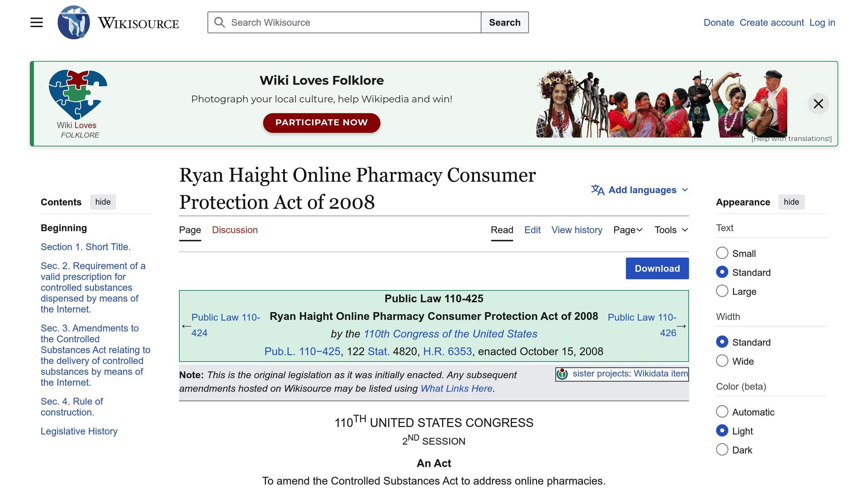Go to Sec. 3 Amendments contents entry
868x488 pixels.
click(x=96, y=355)
